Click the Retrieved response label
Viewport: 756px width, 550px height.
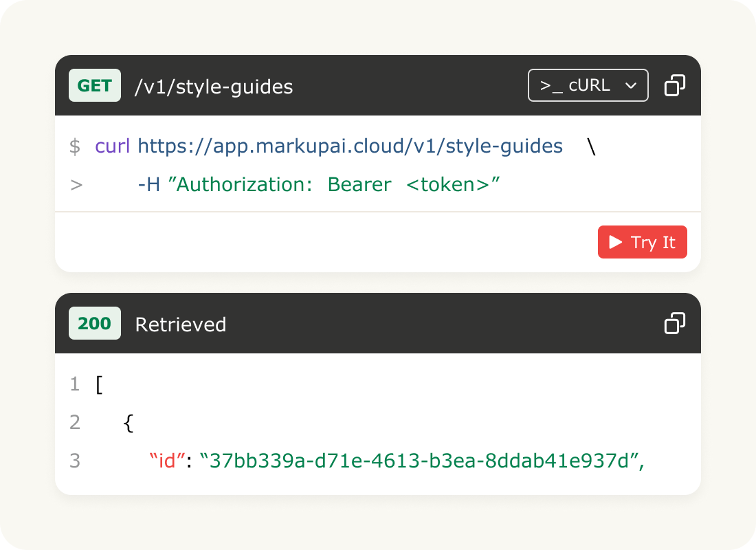coord(180,324)
